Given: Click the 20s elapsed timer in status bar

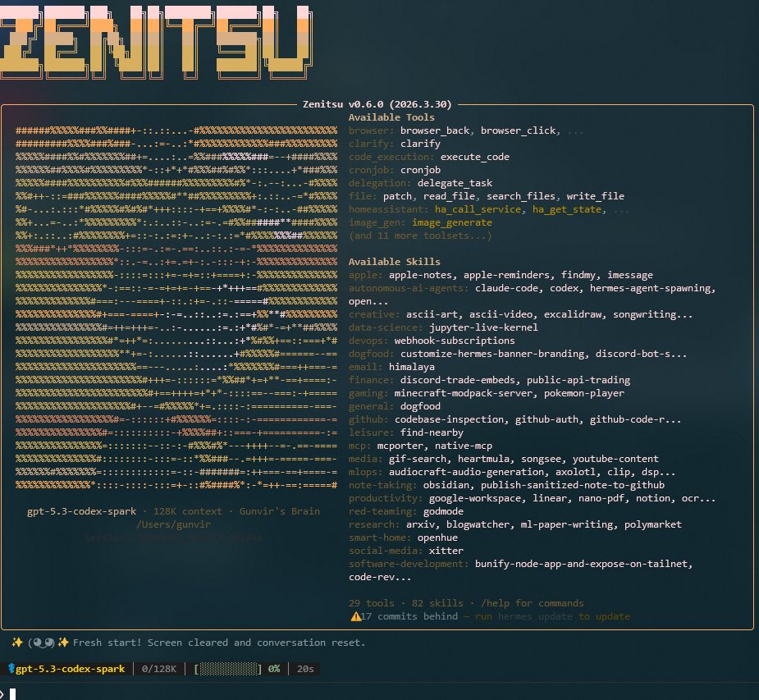Looking at the screenshot, I should coord(305,669).
